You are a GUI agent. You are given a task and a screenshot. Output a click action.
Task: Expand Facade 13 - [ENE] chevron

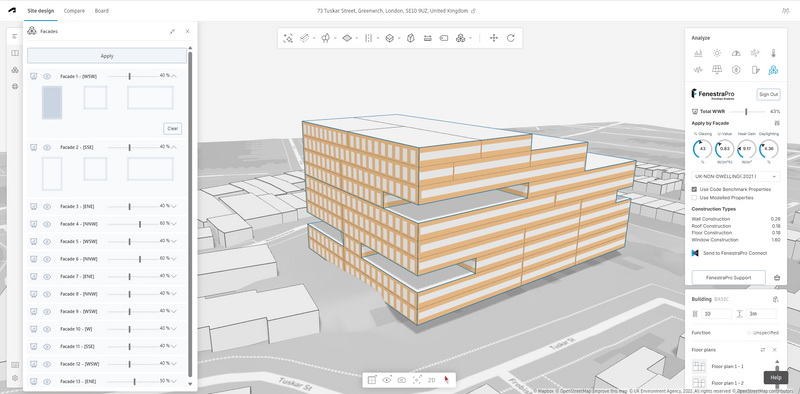coord(174,381)
